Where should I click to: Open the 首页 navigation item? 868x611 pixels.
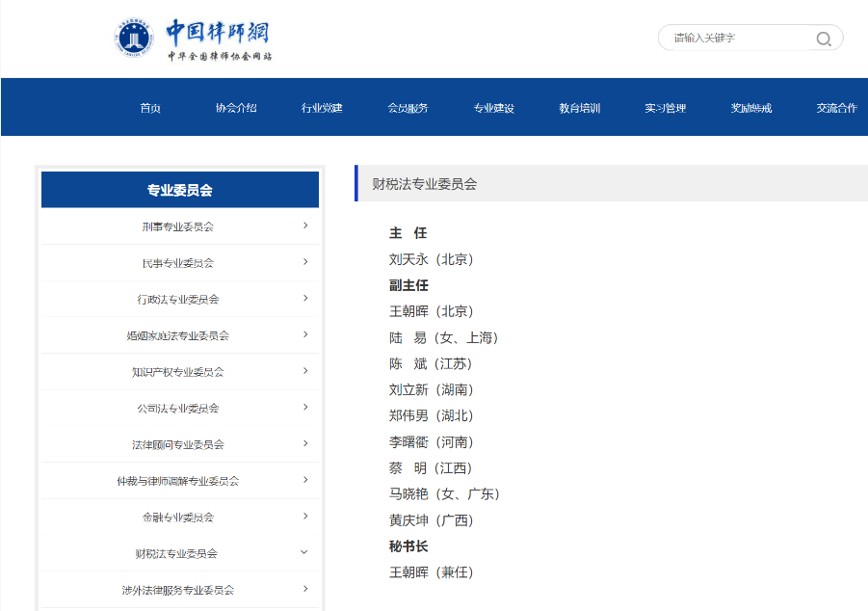(150, 108)
